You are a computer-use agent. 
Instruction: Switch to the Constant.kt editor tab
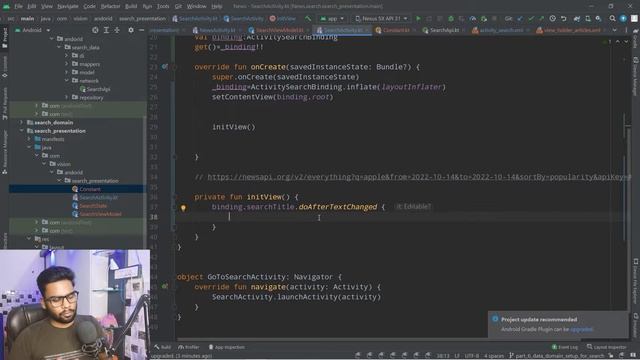[392, 30]
